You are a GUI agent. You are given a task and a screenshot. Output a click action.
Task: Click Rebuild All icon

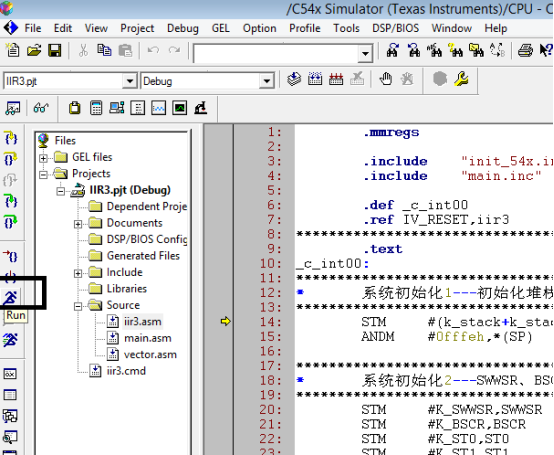[336, 79]
